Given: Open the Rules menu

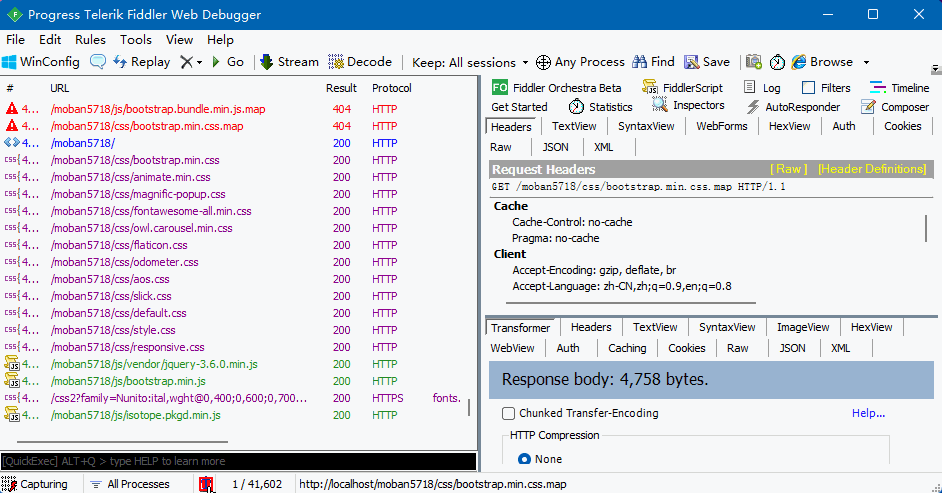Looking at the screenshot, I should [x=90, y=40].
